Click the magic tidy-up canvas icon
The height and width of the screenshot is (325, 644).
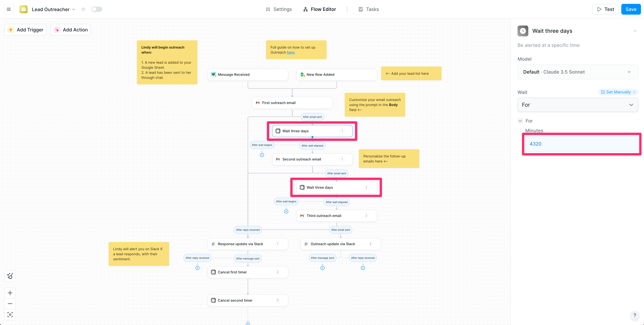click(x=10, y=276)
